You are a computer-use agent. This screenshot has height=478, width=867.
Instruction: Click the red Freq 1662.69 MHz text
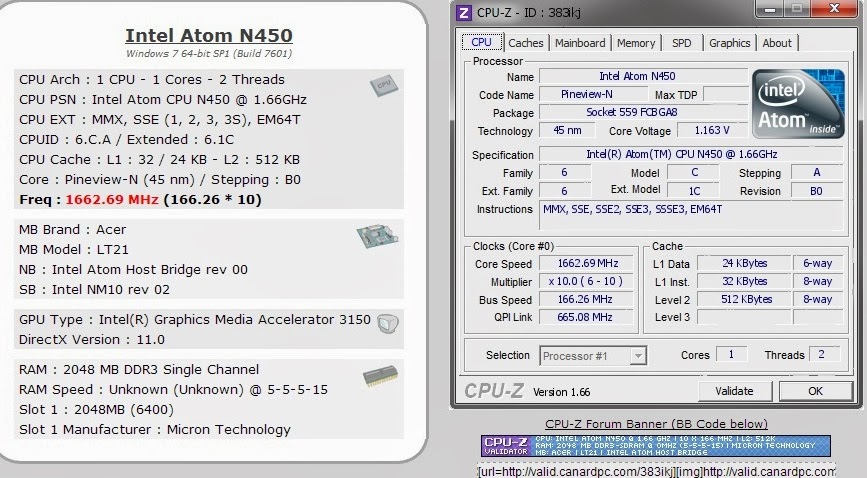pyautogui.click(x=112, y=199)
